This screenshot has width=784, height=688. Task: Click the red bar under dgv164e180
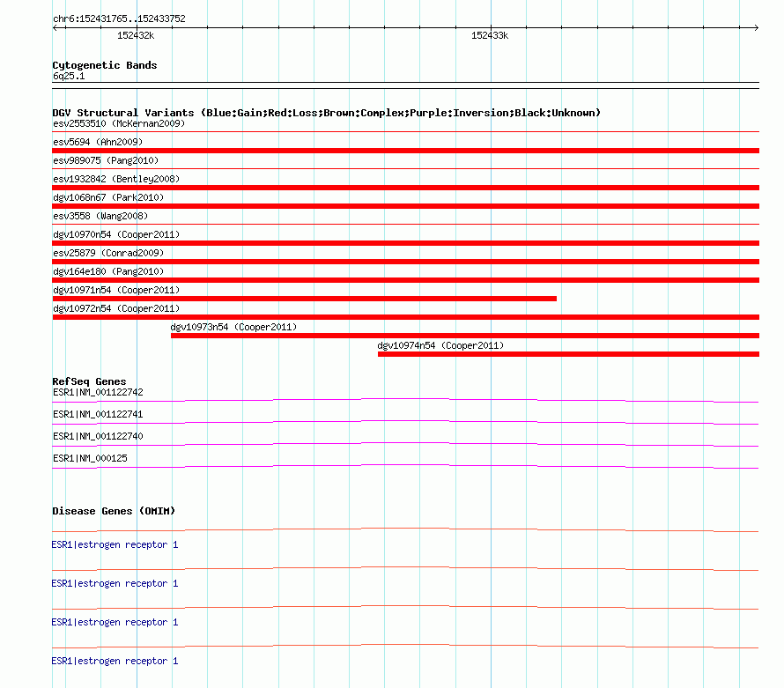(x=405, y=280)
